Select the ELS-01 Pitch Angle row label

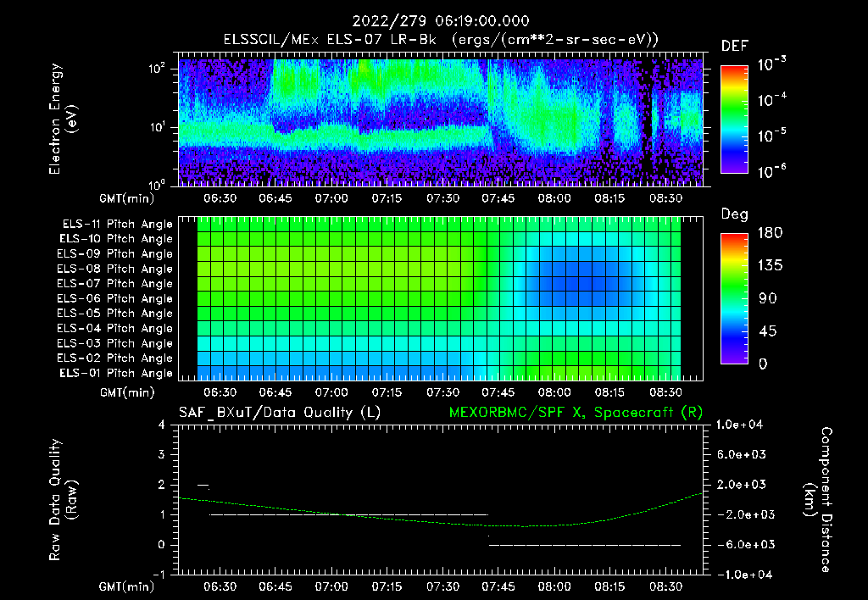(x=116, y=373)
